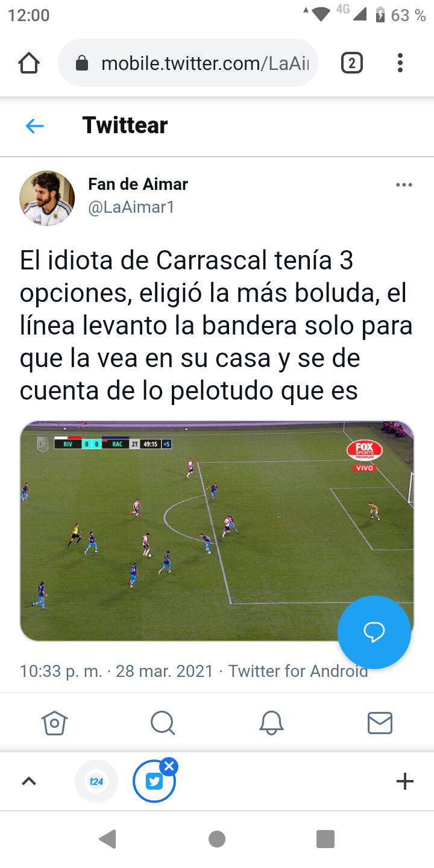Open the tweet timestamp 10:33 p. m.
434x868 pixels.
(x=61, y=671)
